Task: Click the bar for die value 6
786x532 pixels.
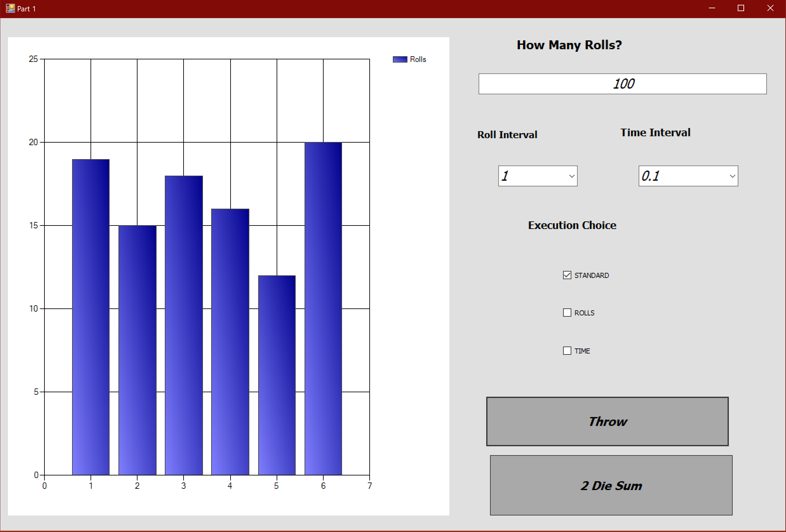Action: pos(323,308)
